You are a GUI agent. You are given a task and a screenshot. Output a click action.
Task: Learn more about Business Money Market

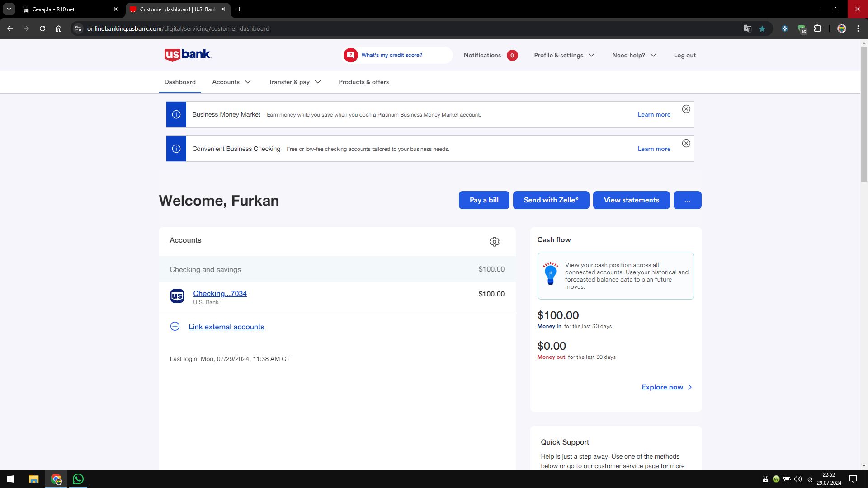(654, 114)
